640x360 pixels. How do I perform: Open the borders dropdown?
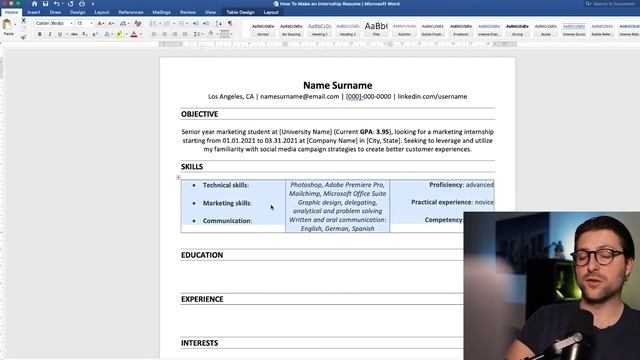click(231, 34)
